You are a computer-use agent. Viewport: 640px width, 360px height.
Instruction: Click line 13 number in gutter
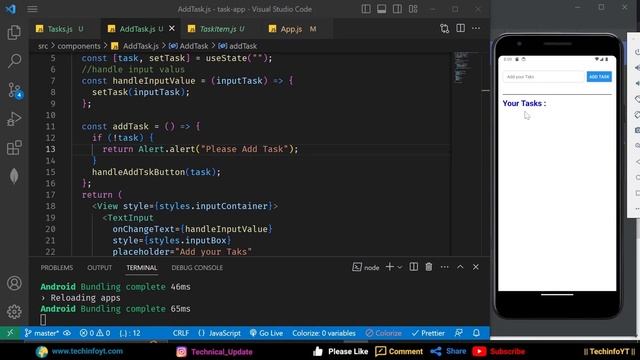(50, 149)
